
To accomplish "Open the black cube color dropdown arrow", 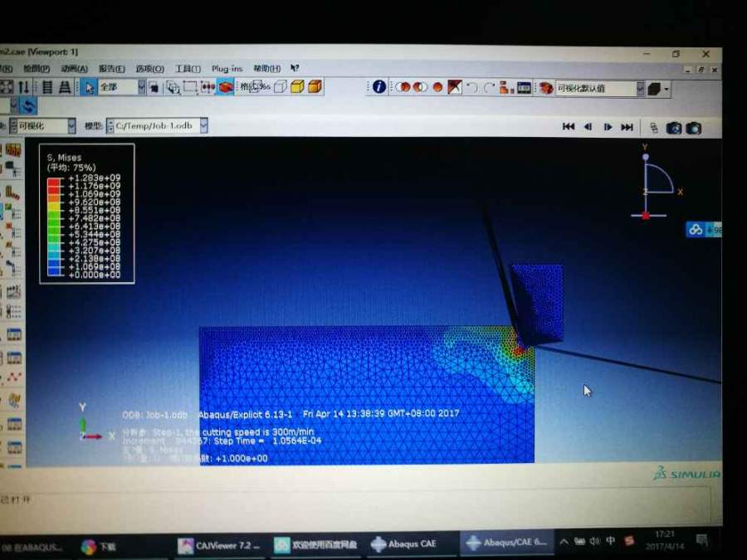I will click(x=666, y=89).
